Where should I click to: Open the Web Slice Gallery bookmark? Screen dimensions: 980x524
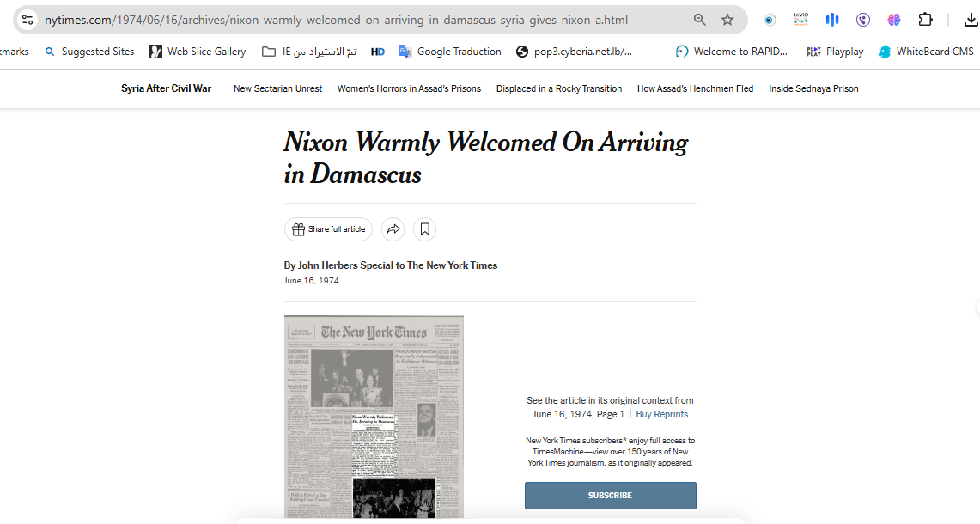pyautogui.click(x=198, y=52)
